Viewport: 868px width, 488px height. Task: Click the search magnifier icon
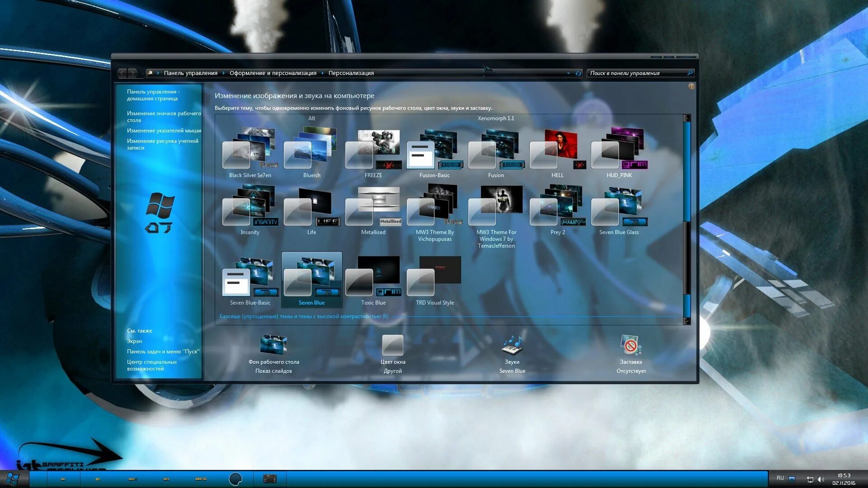coord(689,73)
